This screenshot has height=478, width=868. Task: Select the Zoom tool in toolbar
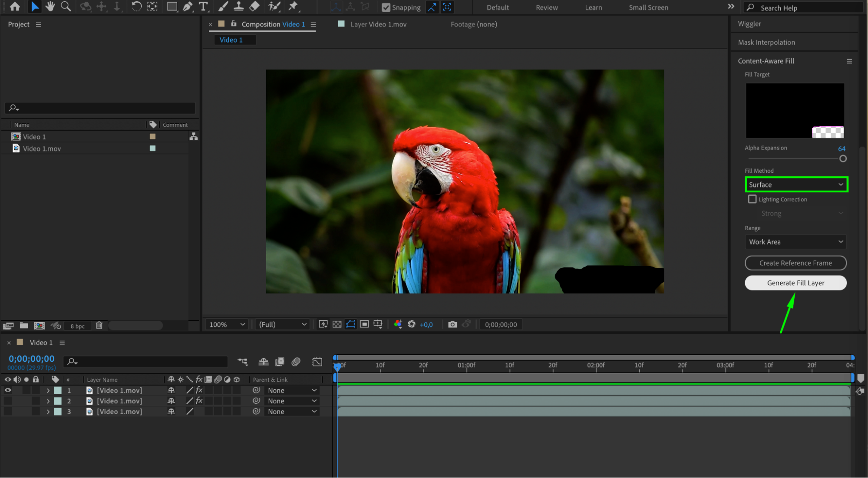66,7
